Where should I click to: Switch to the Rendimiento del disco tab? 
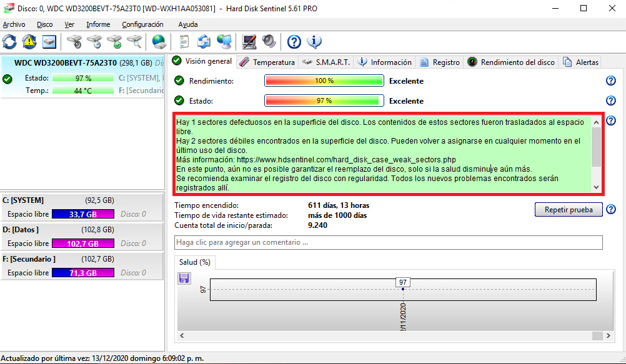(511, 62)
